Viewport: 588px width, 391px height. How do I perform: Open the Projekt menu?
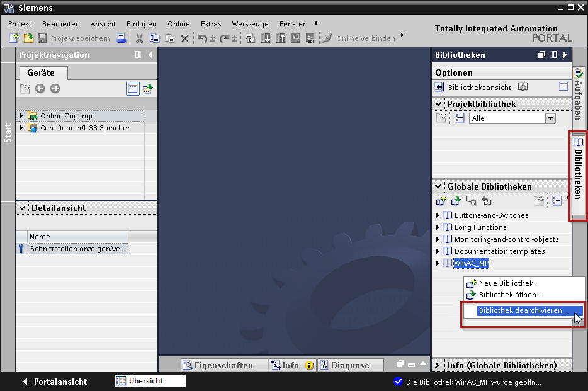click(20, 24)
